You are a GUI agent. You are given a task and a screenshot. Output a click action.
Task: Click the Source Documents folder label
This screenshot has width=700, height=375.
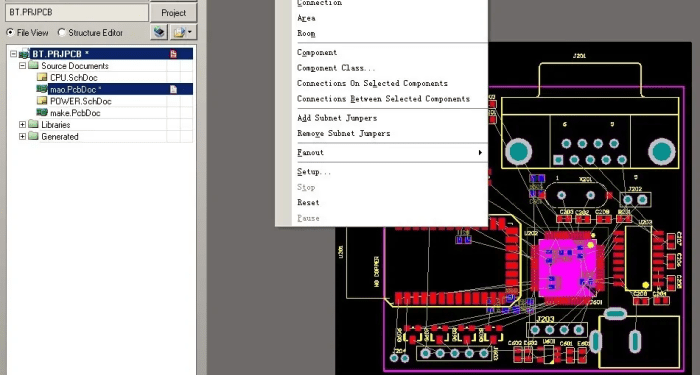point(75,66)
